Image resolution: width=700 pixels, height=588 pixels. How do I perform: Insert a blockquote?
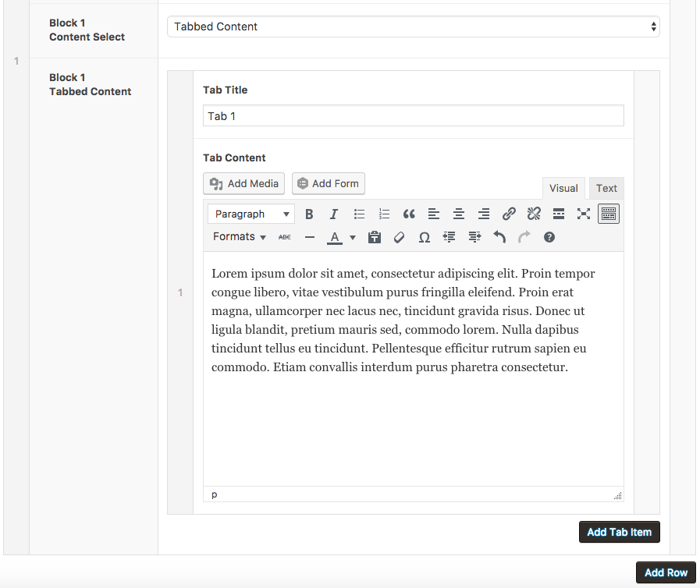pyautogui.click(x=409, y=214)
